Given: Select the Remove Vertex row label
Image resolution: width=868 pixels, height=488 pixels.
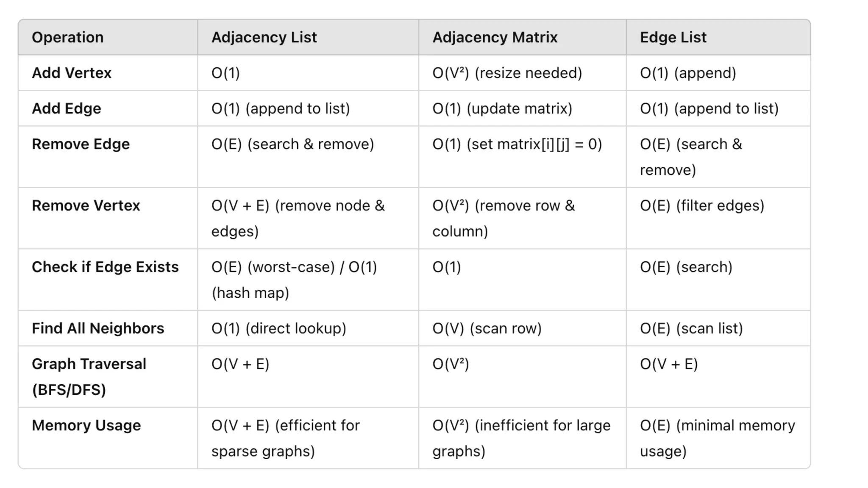Looking at the screenshot, I should (86, 205).
